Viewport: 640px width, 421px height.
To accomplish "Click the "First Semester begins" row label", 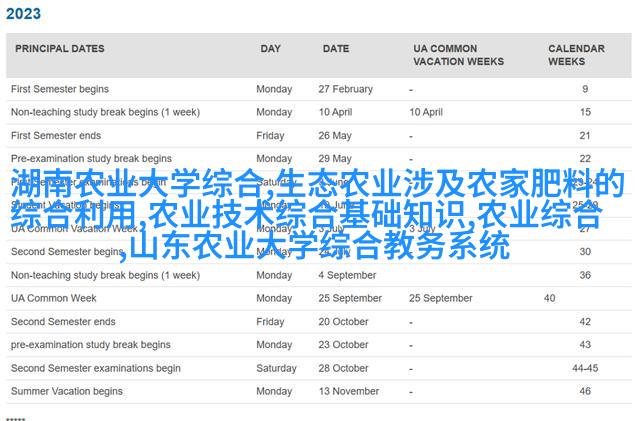I will pos(60,89).
